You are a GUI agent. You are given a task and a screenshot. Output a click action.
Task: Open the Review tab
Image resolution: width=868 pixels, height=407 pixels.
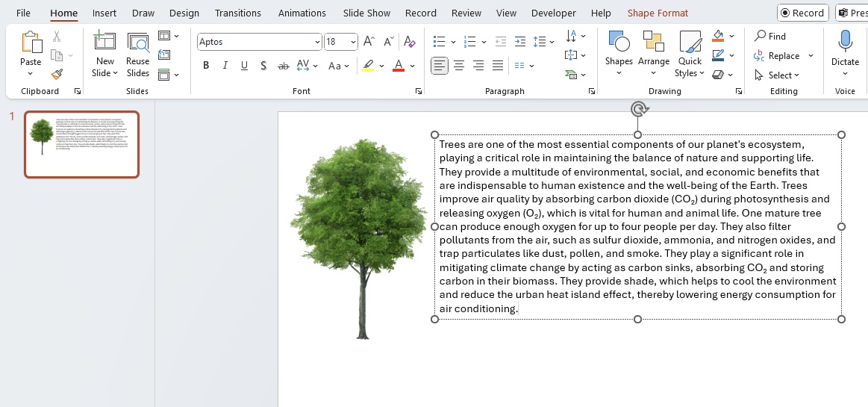(466, 13)
